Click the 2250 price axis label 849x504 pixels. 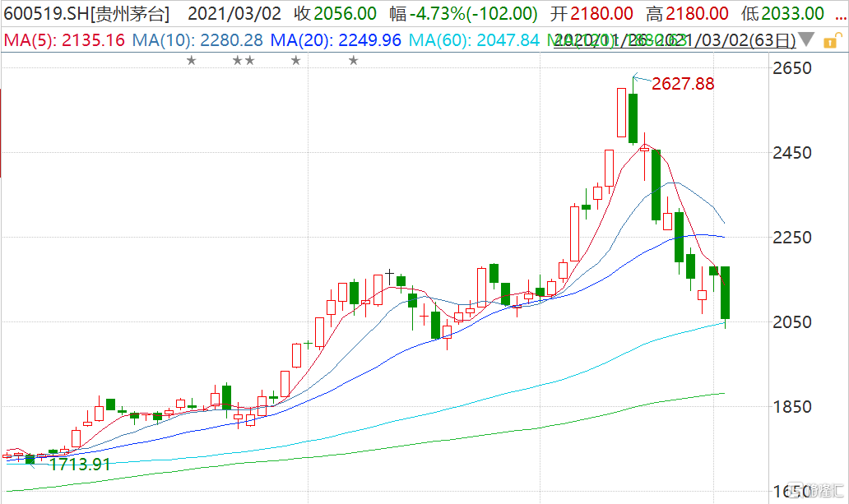(792, 237)
